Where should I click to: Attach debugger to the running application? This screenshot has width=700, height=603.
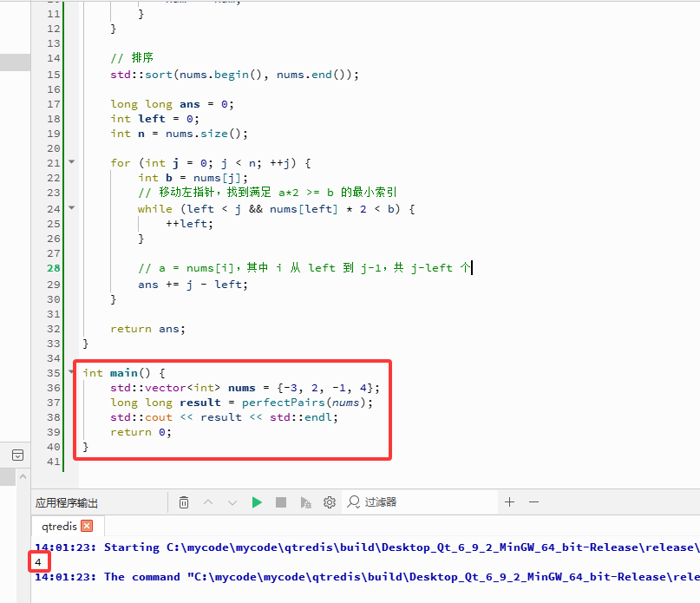pyautogui.click(x=305, y=502)
